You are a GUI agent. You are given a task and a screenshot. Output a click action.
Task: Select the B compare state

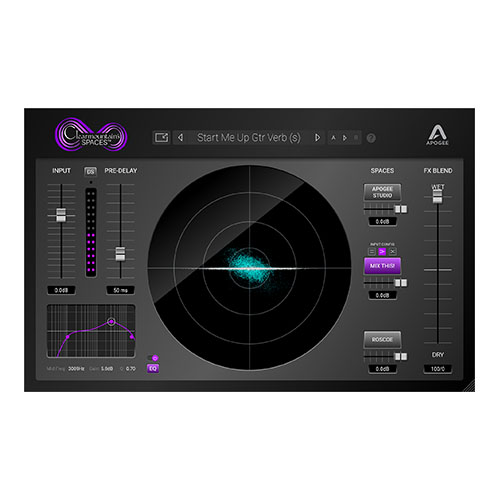pyautogui.click(x=356, y=138)
